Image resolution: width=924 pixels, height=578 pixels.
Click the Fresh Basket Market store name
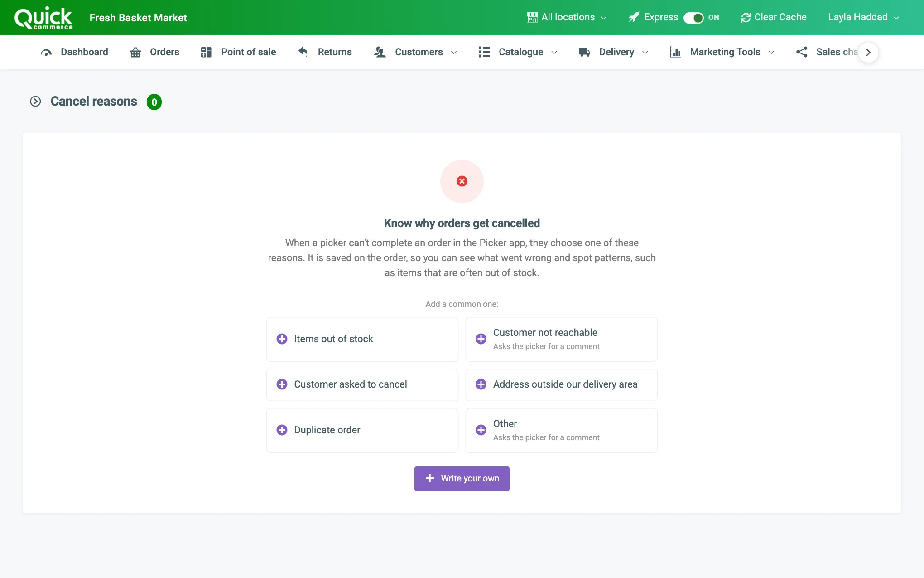[x=138, y=18]
